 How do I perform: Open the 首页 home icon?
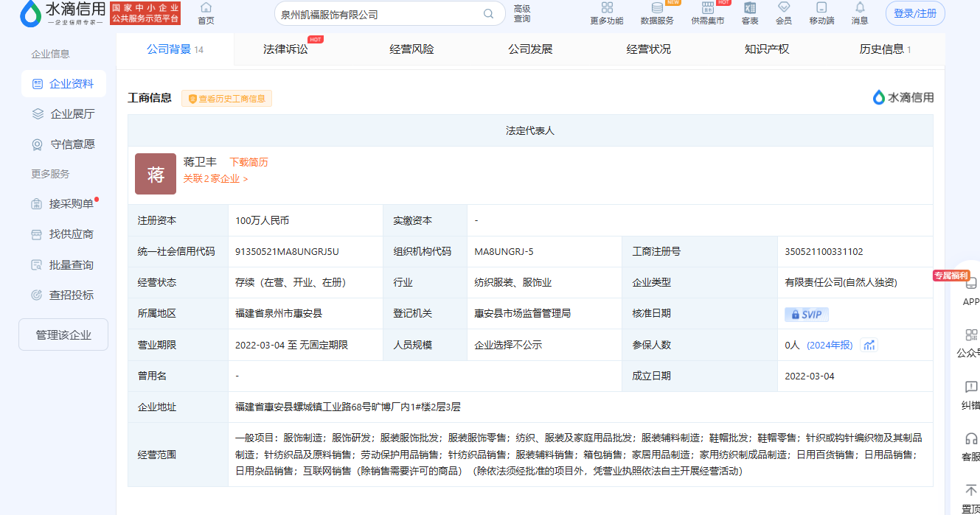point(206,7)
